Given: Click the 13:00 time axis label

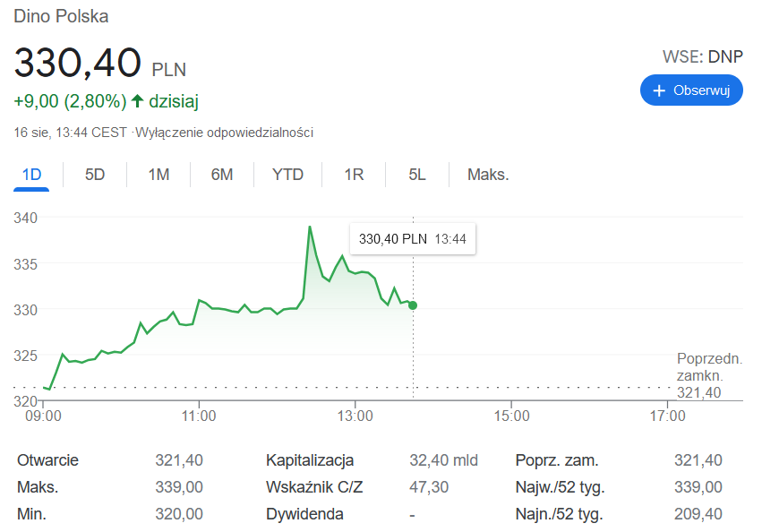Looking at the screenshot, I should [355, 416].
